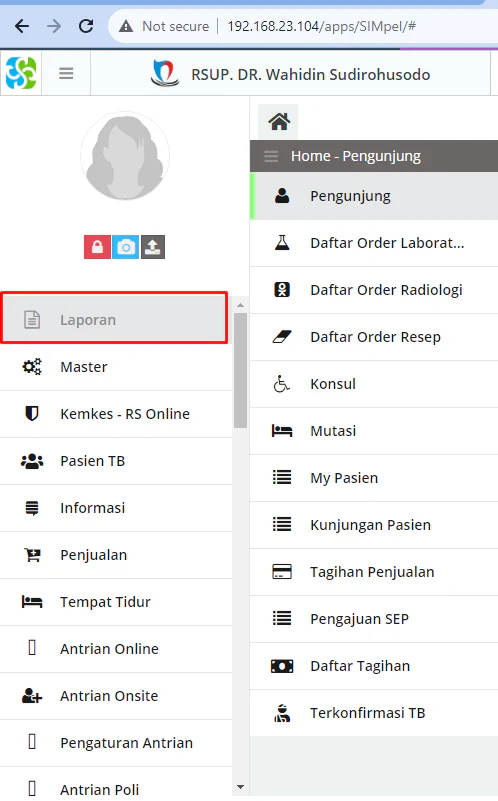
Task: Collapse the Home - Pengunjung panel menu icon
Action: (x=271, y=156)
